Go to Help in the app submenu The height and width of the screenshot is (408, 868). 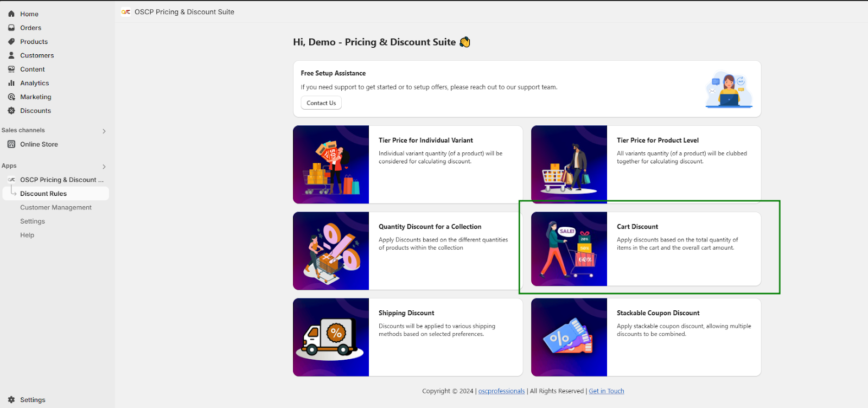click(x=27, y=235)
